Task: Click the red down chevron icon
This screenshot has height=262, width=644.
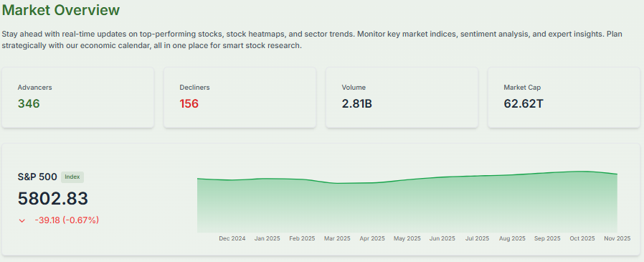Action: (22, 220)
